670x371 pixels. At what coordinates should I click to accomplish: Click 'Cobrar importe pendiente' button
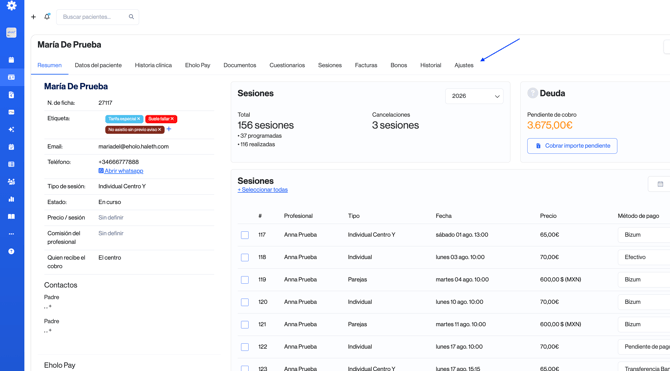coord(572,146)
